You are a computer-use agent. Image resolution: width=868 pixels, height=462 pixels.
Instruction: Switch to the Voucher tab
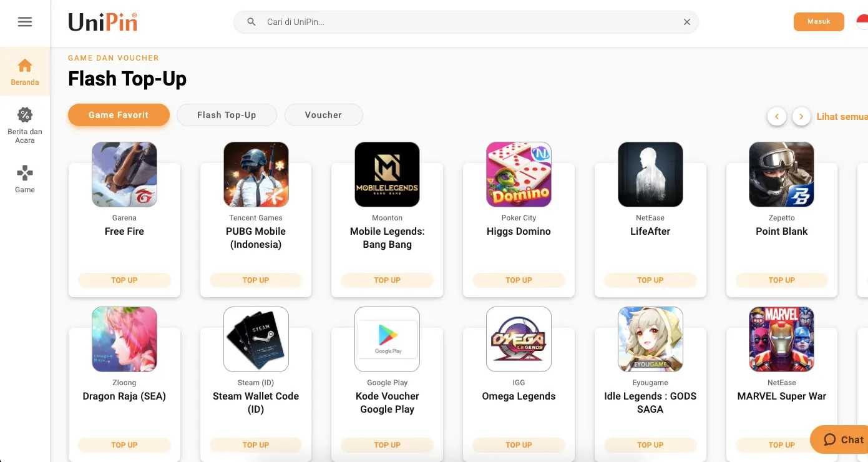pos(323,115)
